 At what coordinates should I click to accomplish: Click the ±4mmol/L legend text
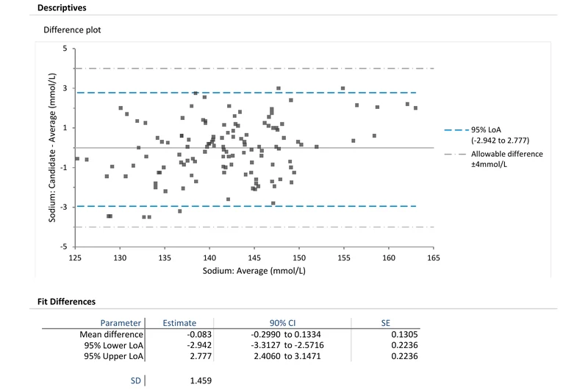click(x=490, y=164)
